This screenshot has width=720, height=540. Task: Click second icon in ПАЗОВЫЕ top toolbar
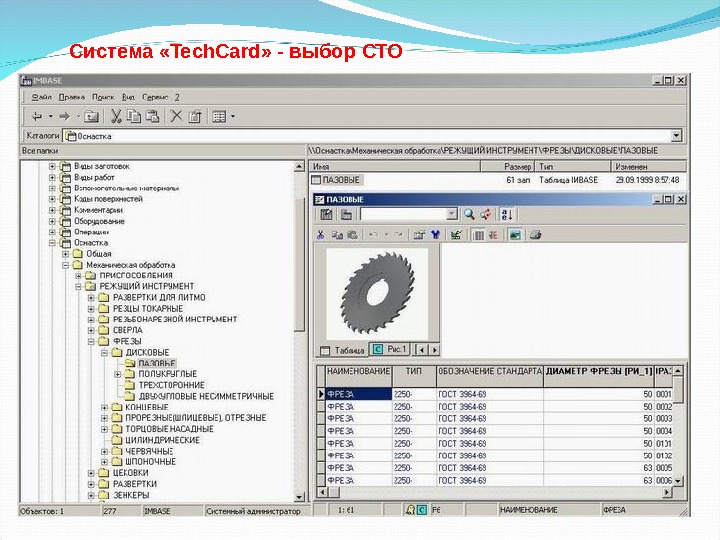346,214
